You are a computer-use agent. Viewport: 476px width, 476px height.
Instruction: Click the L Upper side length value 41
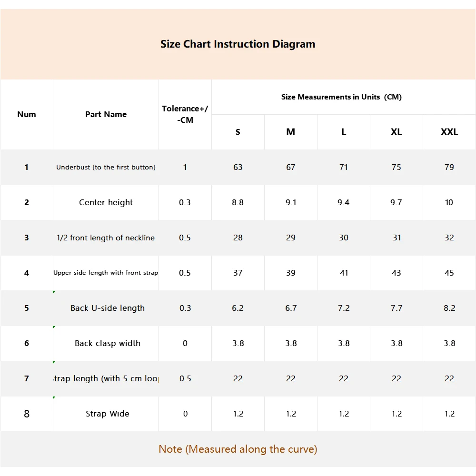point(344,273)
